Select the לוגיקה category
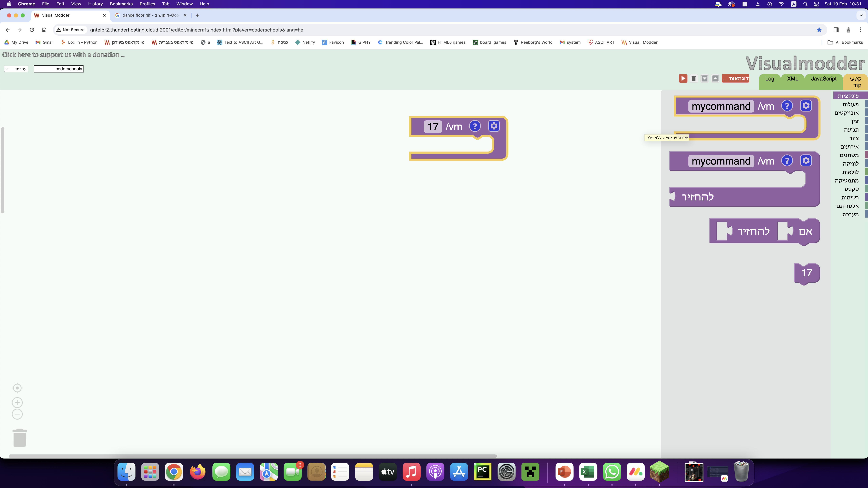Image resolution: width=868 pixels, height=488 pixels. pos(851,164)
